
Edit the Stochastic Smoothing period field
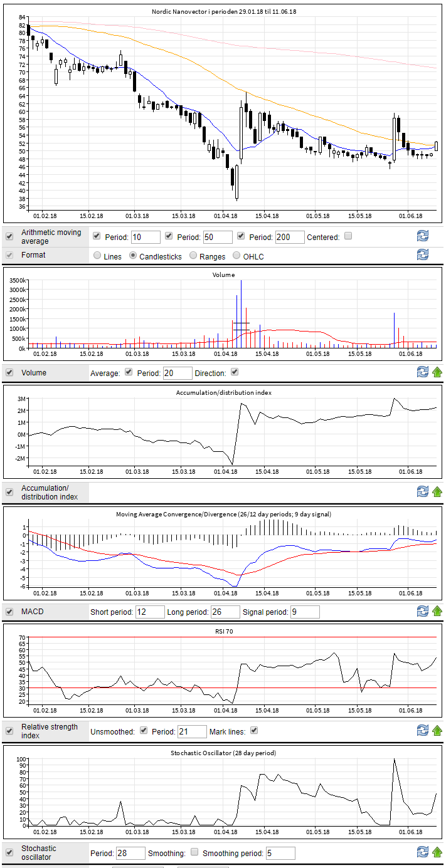click(x=280, y=853)
